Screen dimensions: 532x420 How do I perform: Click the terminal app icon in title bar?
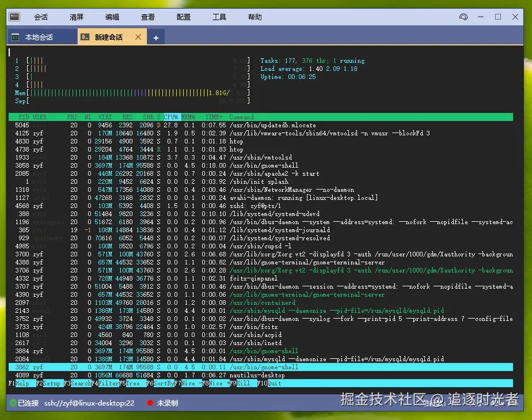click(15, 17)
